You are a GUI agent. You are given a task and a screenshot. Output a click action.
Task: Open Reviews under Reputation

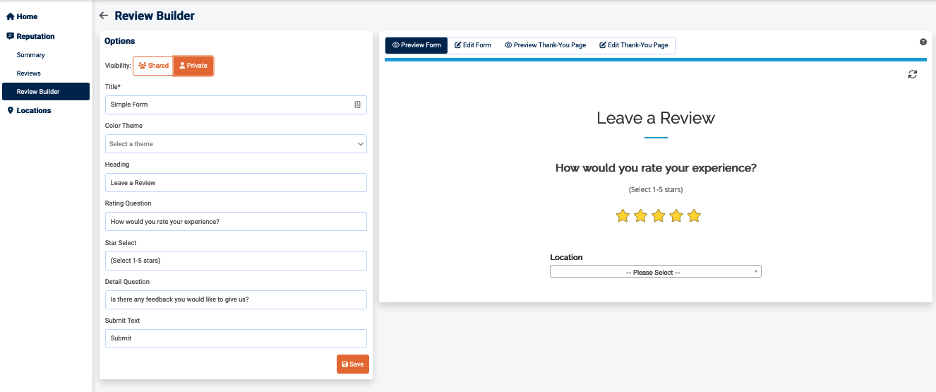tap(29, 73)
